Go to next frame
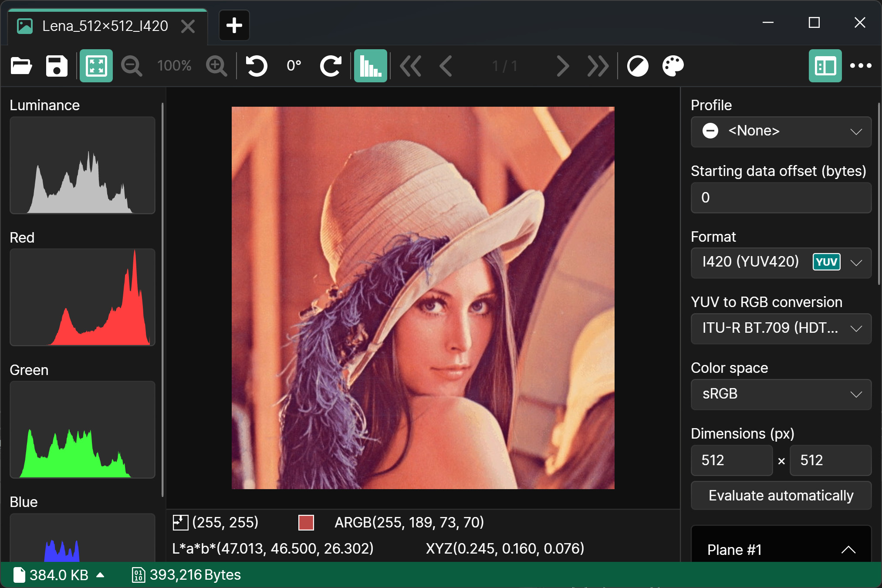This screenshot has width=882, height=588. pyautogui.click(x=563, y=66)
